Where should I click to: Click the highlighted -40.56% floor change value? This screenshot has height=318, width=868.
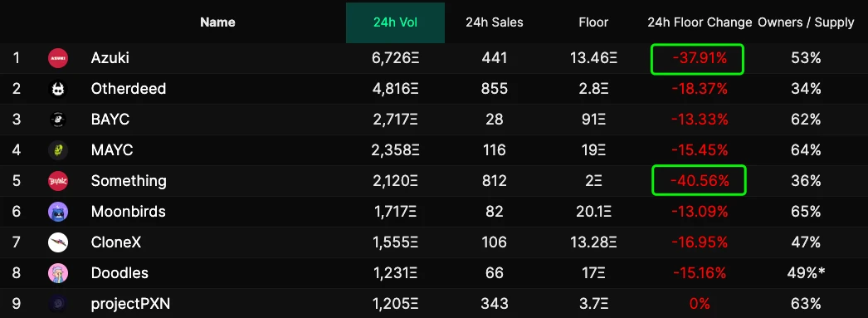pyautogui.click(x=700, y=180)
